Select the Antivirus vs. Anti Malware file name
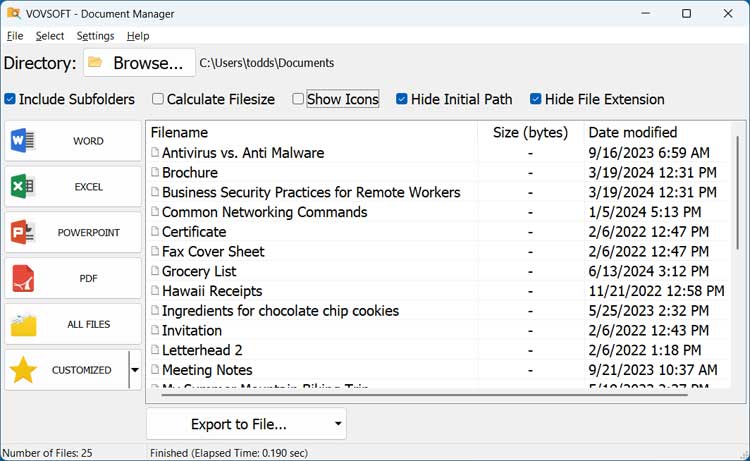Viewport: 750px width, 461px height. click(x=243, y=153)
